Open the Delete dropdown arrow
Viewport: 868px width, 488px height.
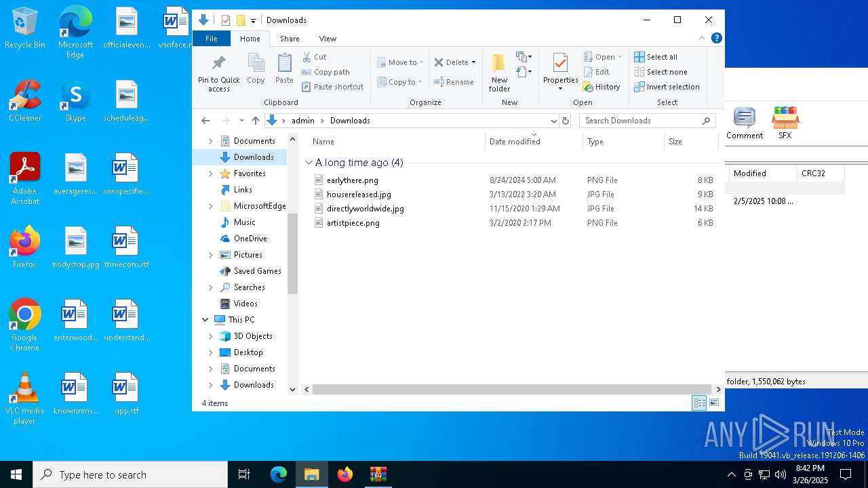tap(473, 62)
